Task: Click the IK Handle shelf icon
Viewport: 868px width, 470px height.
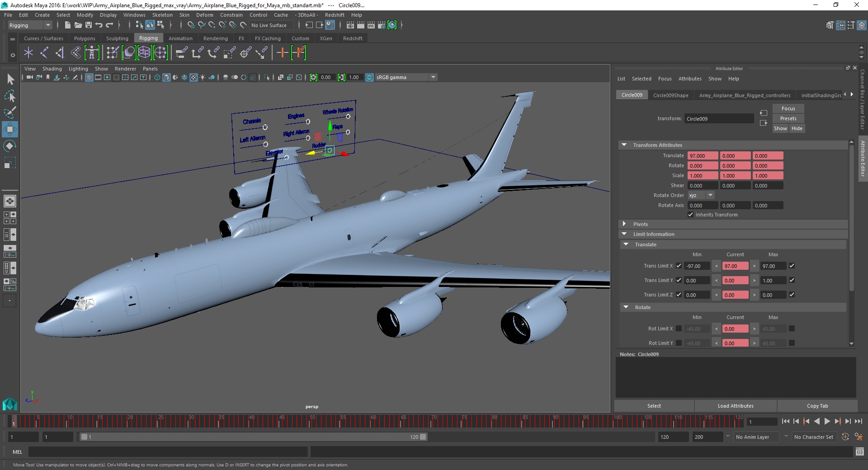Action: coord(60,53)
